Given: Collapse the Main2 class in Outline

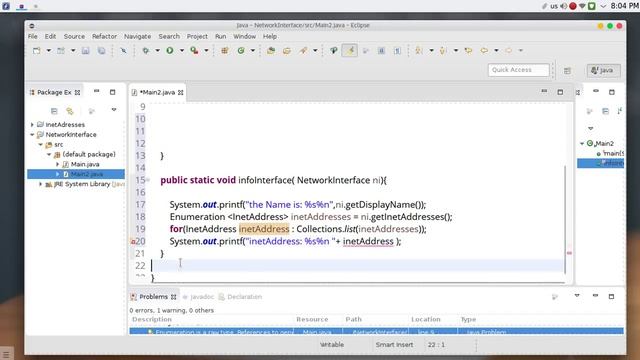Looking at the screenshot, I should point(582,143).
